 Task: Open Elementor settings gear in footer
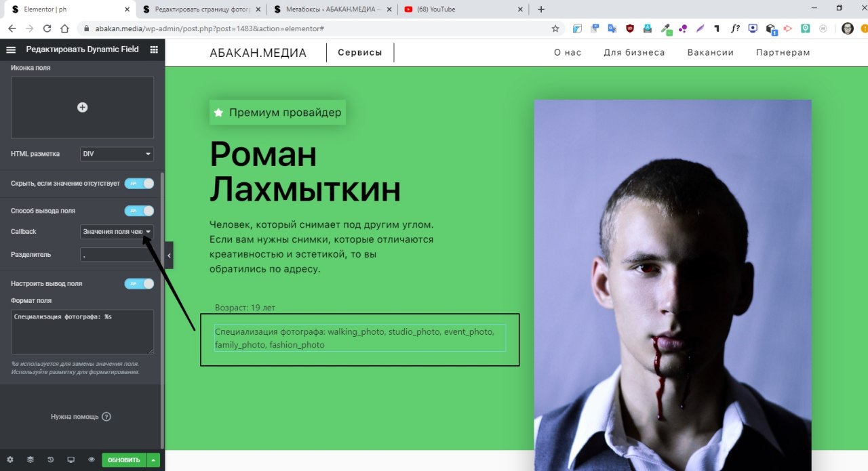coord(9,459)
